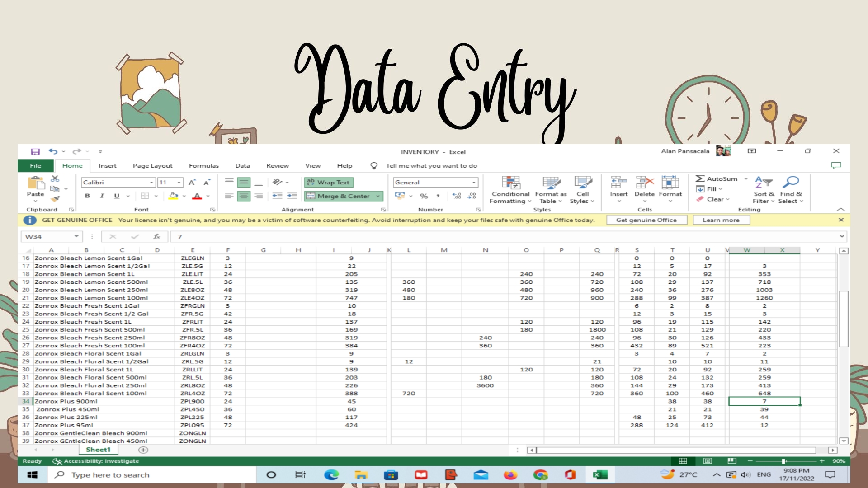The image size is (868, 488).
Task: Open the Formulas ribbon tab
Action: coord(203,166)
